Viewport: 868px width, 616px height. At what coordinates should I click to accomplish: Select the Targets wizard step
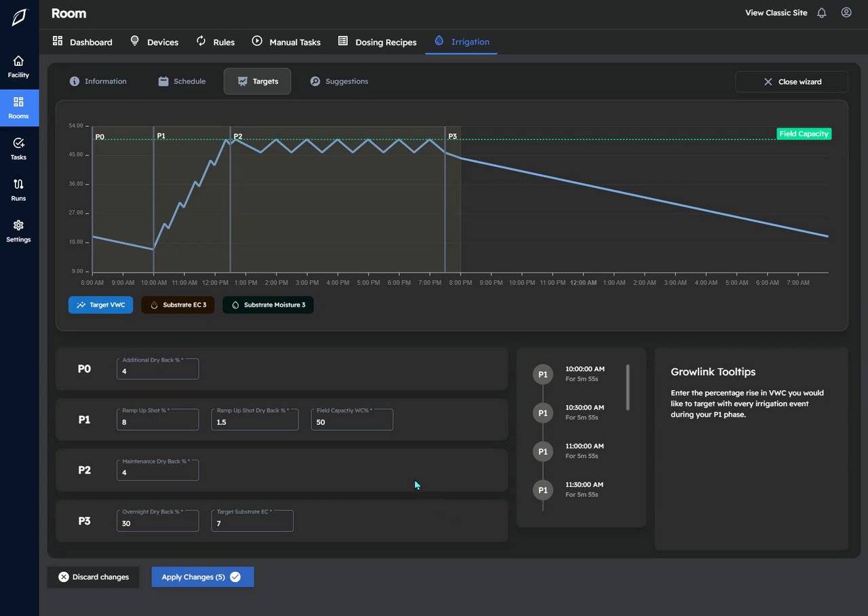[x=258, y=81]
